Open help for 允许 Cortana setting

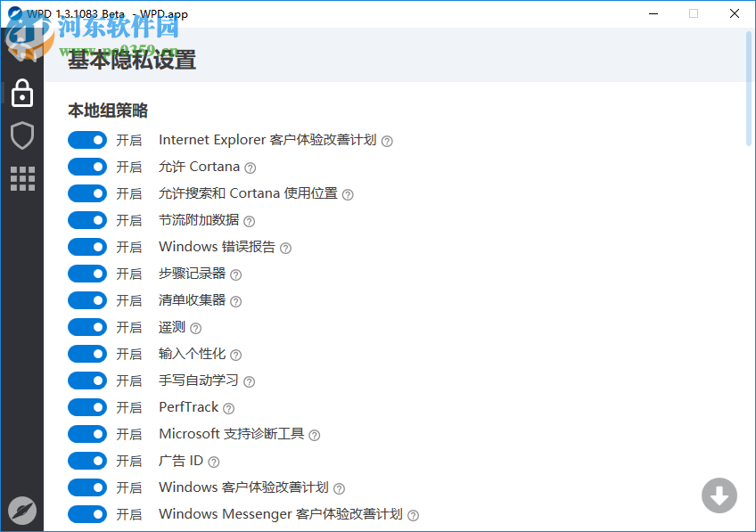tap(249, 167)
